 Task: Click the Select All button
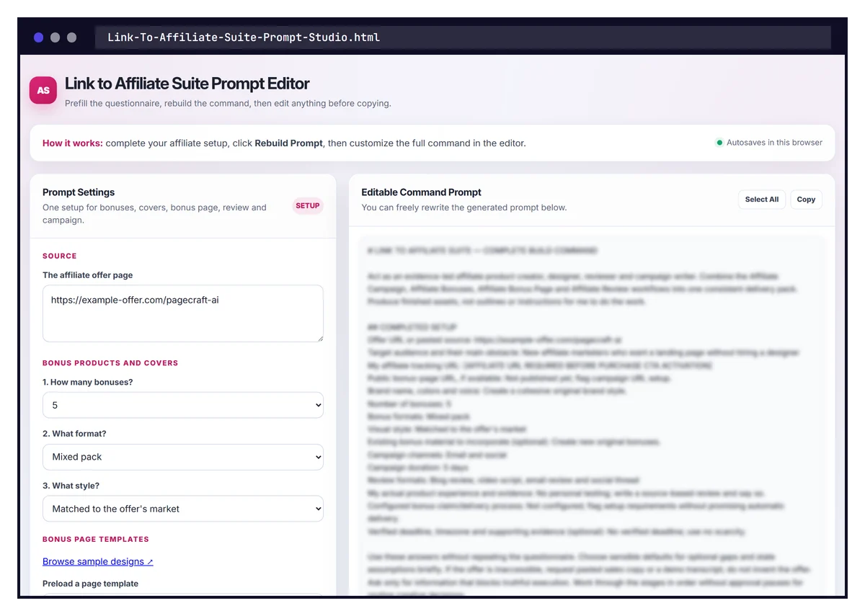coord(762,200)
